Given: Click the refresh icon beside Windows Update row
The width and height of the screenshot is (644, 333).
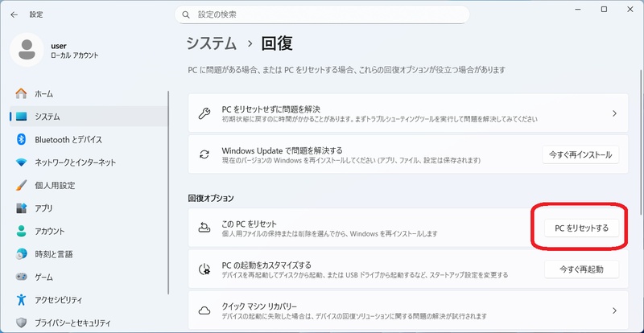Looking at the screenshot, I should (204, 154).
